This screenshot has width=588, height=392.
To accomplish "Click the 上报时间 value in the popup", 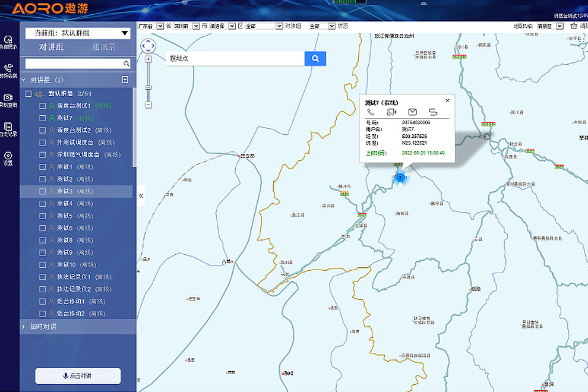I will point(423,153).
